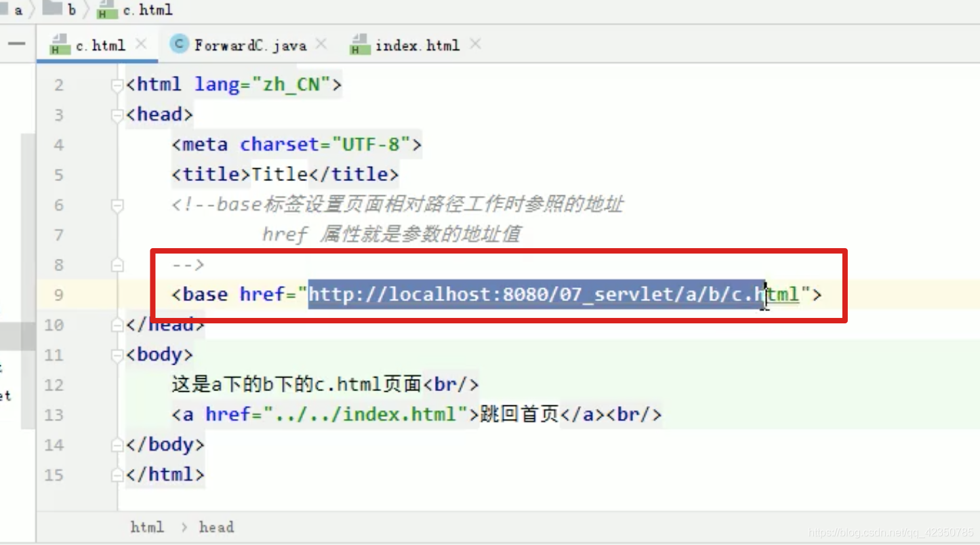980x545 pixels.
Task: Click the head element in the bottom breadcrumb
Action: 216,527
